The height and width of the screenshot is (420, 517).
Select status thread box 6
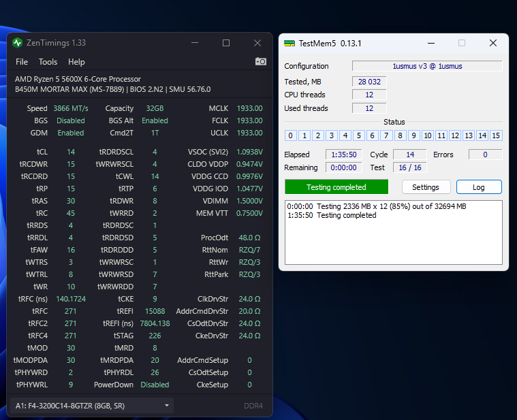(372, 135)
